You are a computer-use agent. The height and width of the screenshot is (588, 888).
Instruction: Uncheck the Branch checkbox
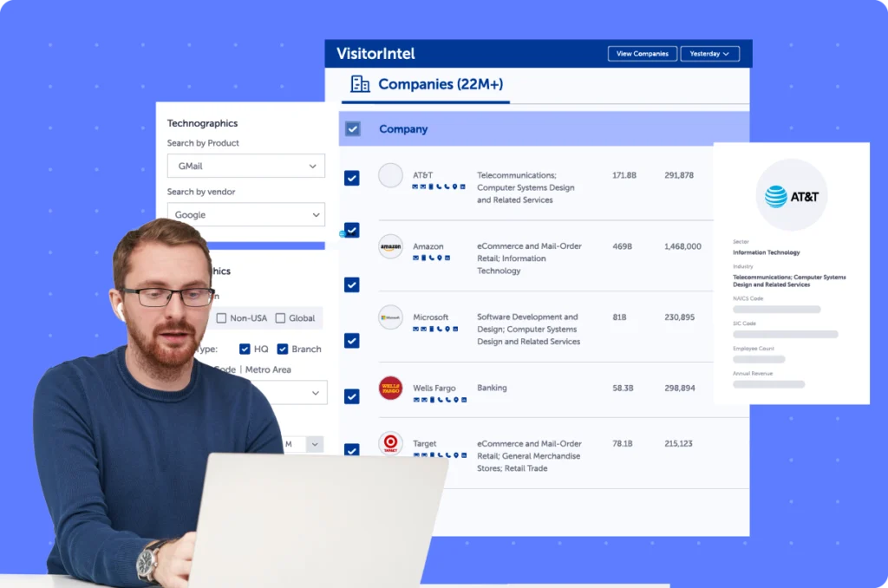click(x=283, y=349)
